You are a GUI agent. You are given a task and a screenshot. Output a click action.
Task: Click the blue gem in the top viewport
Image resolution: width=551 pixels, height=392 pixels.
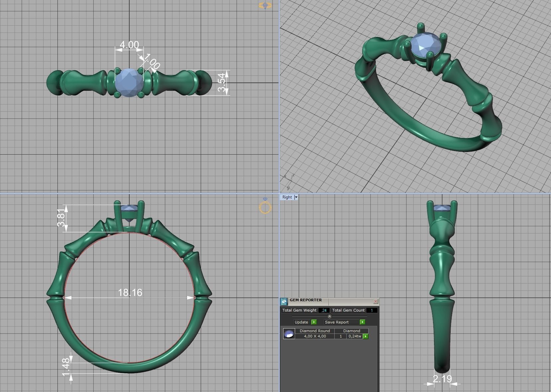(129, 82)
